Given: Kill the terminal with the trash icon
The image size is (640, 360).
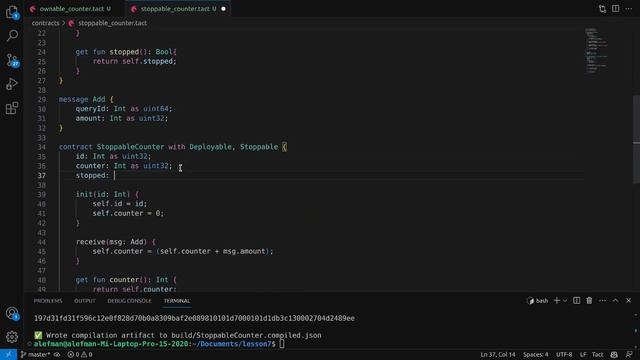Looking at the screenshot, I should point(589,301).
